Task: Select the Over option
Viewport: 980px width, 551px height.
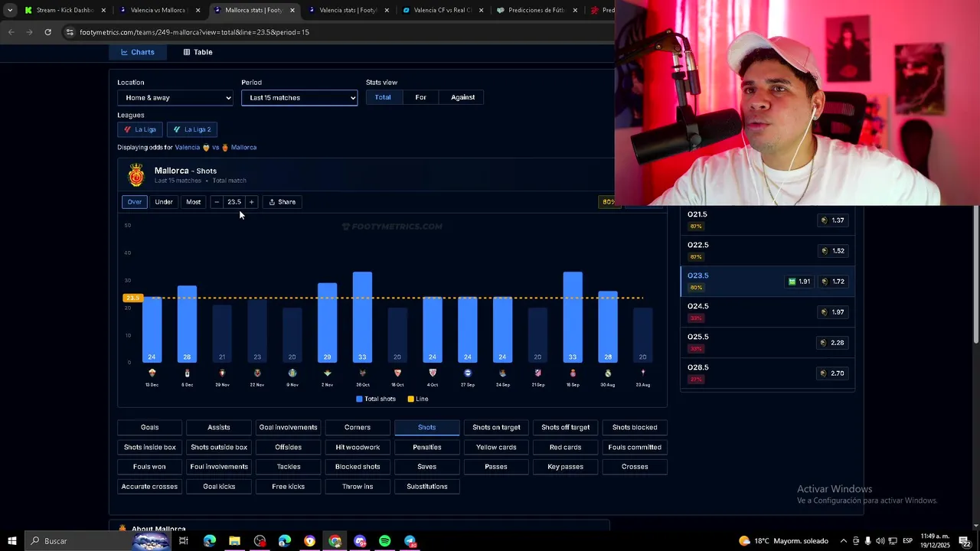Action: (134, 202)
